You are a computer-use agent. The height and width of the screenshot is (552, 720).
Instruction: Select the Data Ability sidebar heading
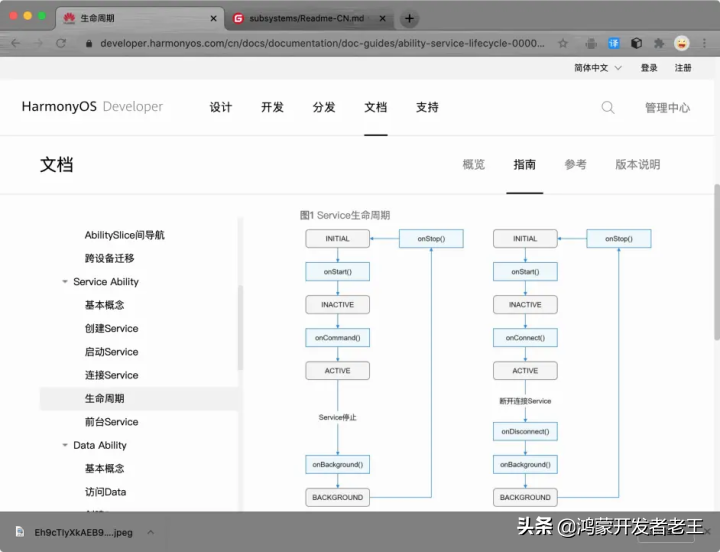pos(100,445)
